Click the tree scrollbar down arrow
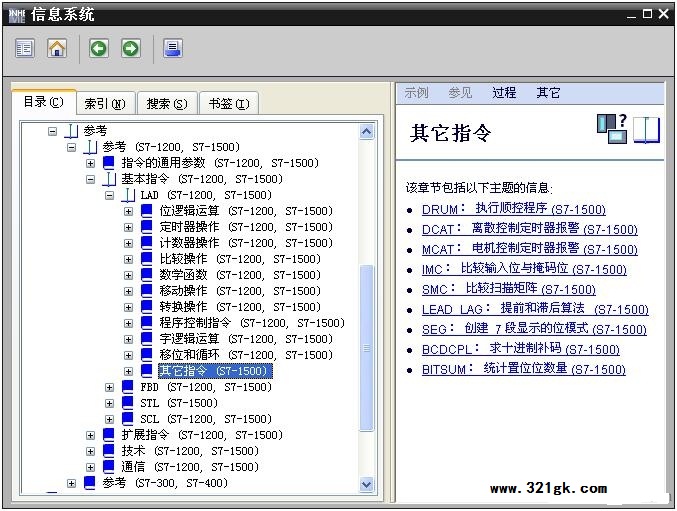The height and width of the screenshot is (511, 677). coord(367,484)
